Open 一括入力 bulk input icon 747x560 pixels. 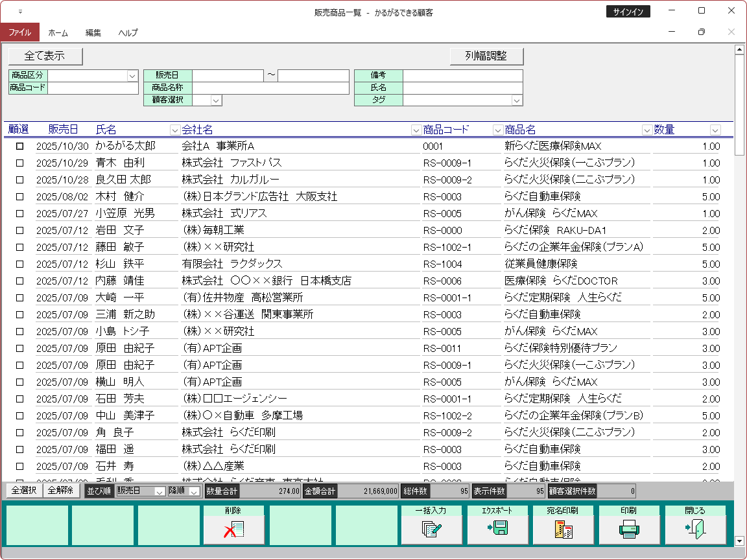coord(431,530)
